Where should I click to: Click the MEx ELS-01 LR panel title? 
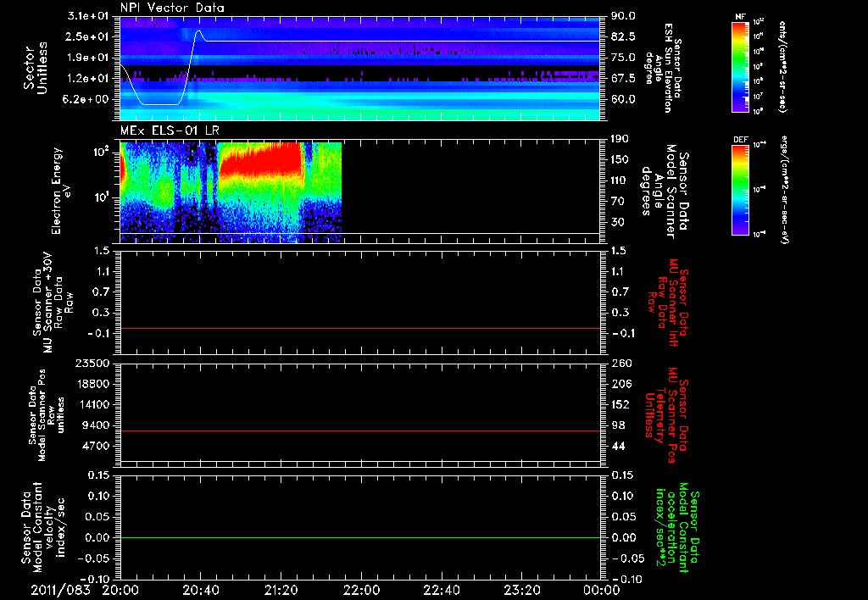tap(170, 131)
